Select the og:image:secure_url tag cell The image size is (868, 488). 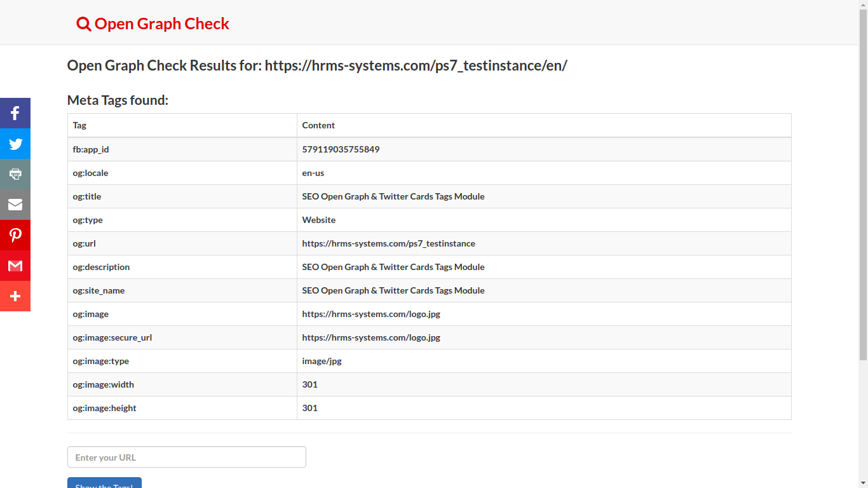point(112,337)
